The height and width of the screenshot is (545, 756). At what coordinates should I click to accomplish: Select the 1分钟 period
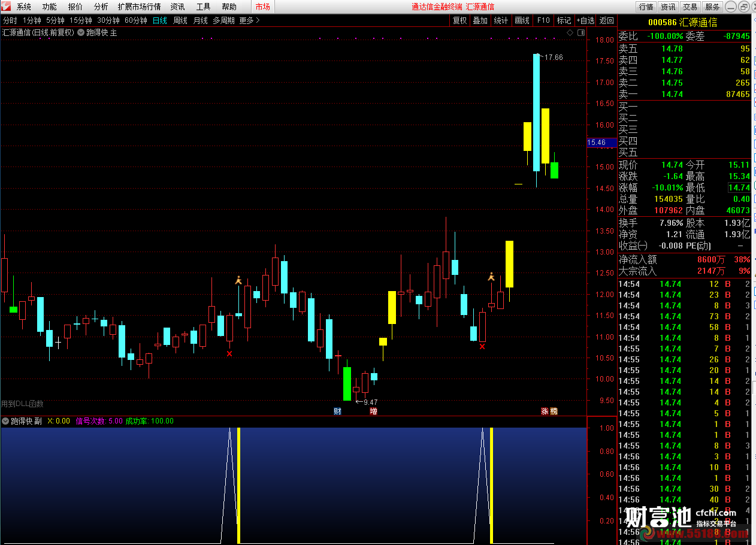[32, 20]
